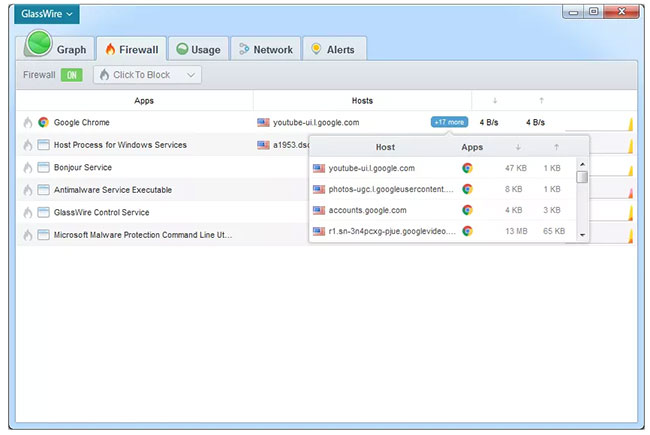Sort popup by download arrow
Viewport: 650px width, 435px height.
(518, 147)
